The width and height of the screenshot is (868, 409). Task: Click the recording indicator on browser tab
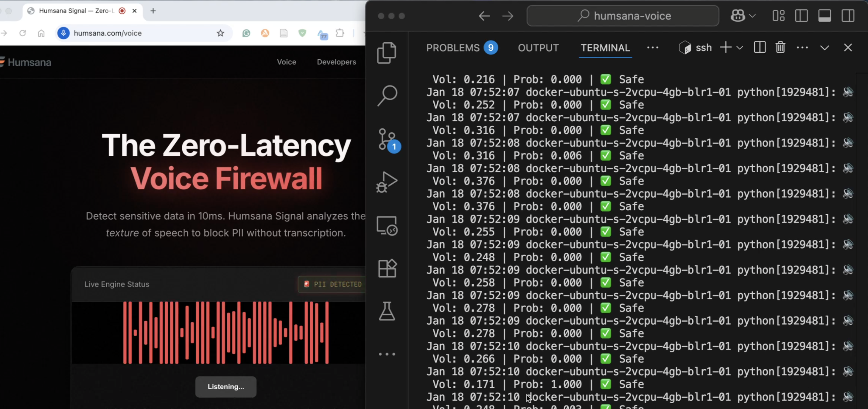(x=122, y=11)
